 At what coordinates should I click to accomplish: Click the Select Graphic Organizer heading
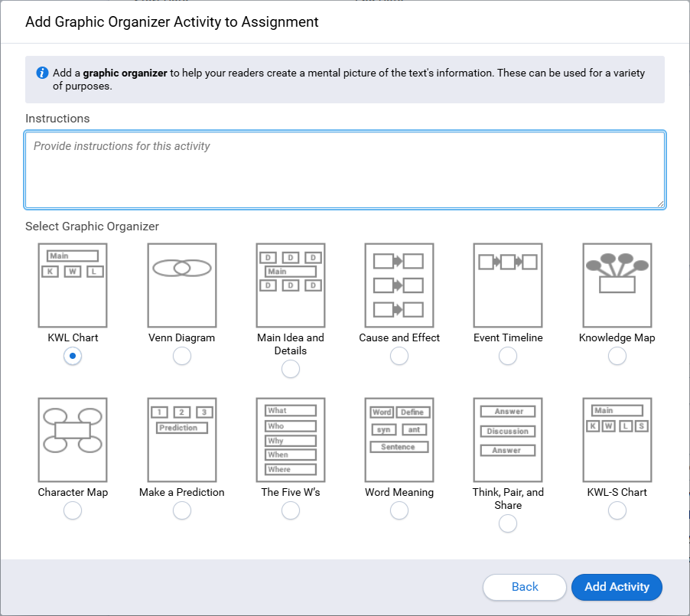92,227
